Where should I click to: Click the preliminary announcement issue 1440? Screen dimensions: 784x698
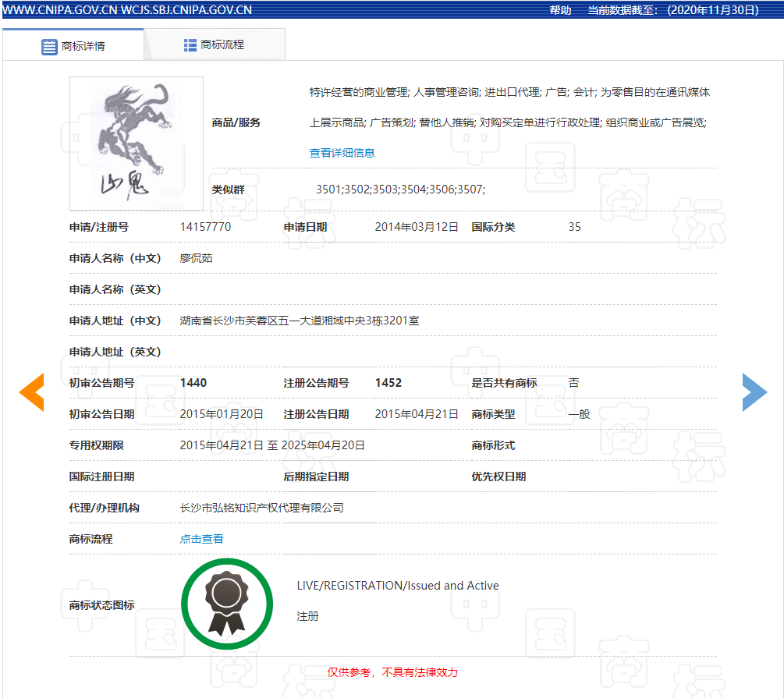pos(193,383)
